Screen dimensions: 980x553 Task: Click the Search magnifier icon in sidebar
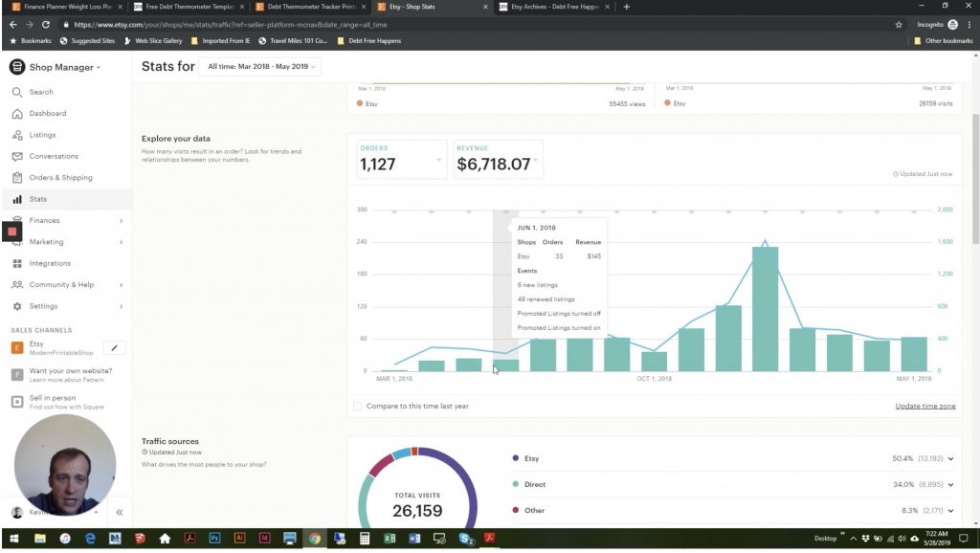coord(17,92)
